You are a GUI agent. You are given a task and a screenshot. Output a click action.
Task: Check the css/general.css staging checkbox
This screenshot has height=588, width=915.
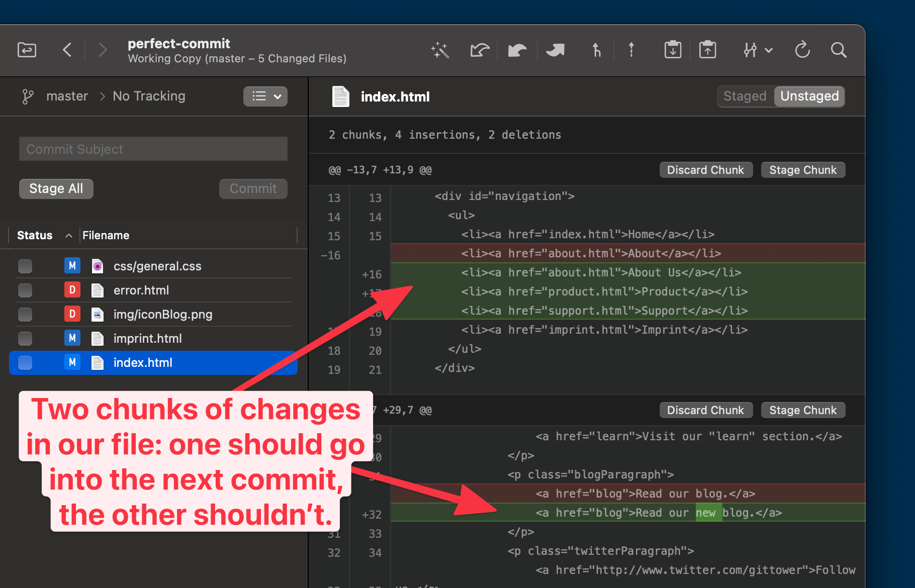pos(25,266)
